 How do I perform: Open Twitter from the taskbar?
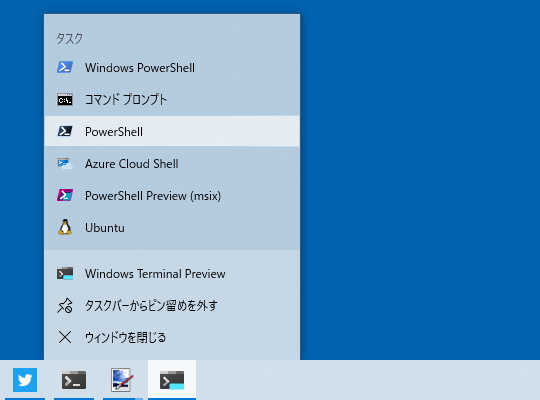pyautogui.click(x=25, y=380)
